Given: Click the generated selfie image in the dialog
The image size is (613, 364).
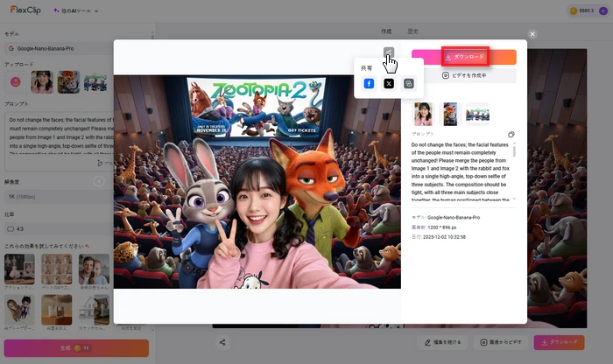Looking at the screenshot, I should tap(257, 182).
